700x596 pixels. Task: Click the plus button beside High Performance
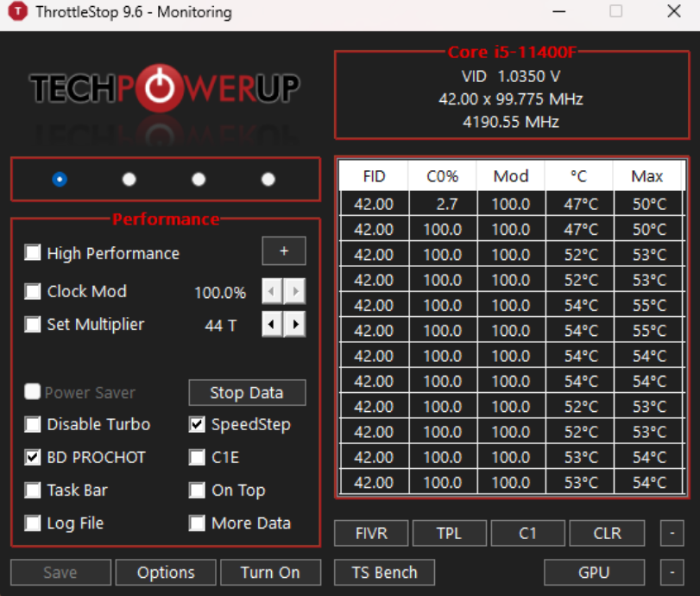284,251
